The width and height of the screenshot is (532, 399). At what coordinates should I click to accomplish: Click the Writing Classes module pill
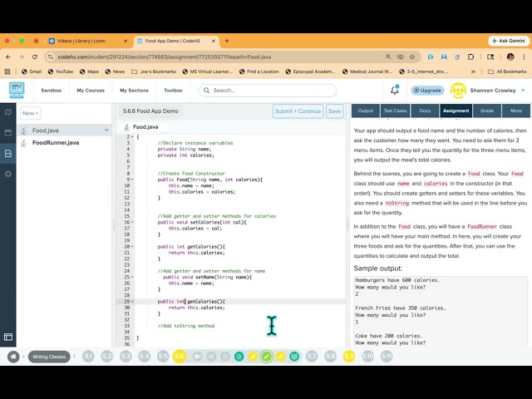pos(49,357)
